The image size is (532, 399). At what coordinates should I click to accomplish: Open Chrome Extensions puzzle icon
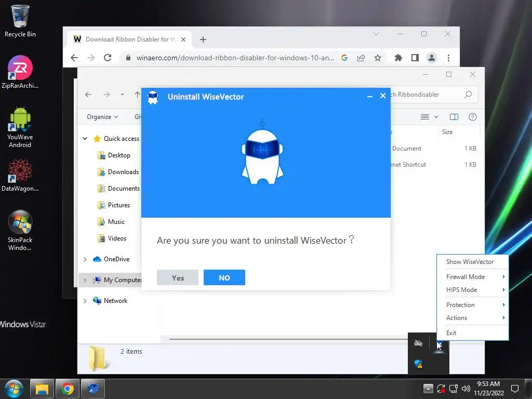click(398, 58)
